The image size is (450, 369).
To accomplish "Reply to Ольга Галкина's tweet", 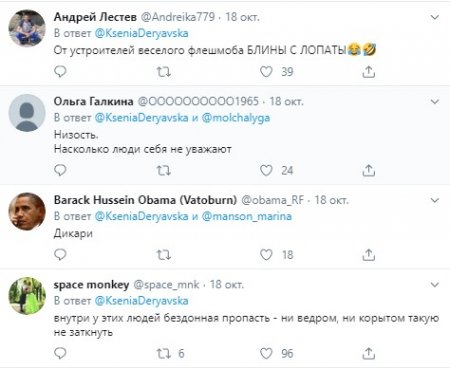I will coord(60,170).
